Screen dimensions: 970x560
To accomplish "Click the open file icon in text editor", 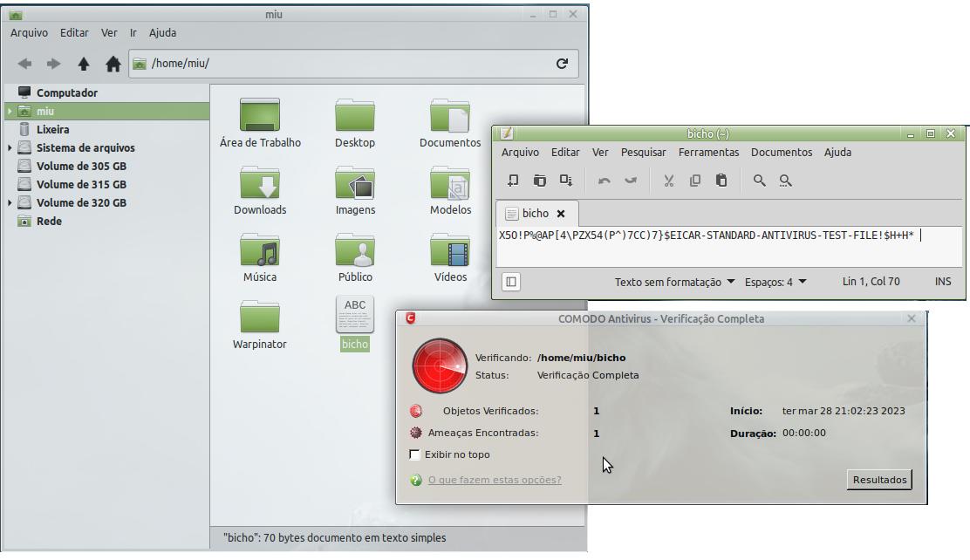I will (x=539, y=181).
